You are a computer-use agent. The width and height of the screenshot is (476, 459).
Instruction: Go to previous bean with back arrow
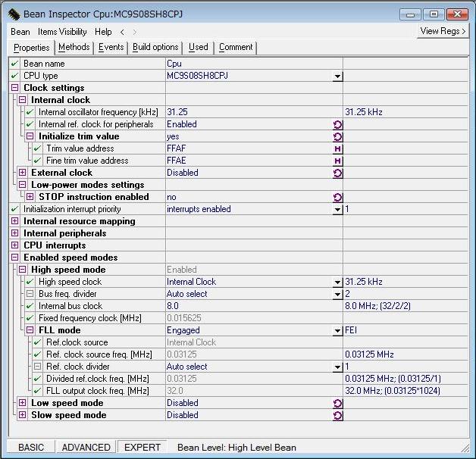click(x=122, y=32)
